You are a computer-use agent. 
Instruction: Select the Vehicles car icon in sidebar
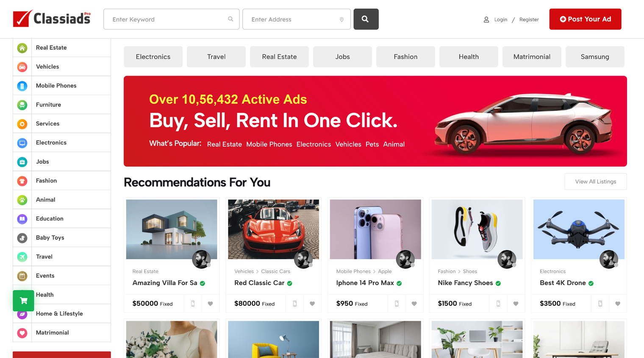(x=22, y=67)
